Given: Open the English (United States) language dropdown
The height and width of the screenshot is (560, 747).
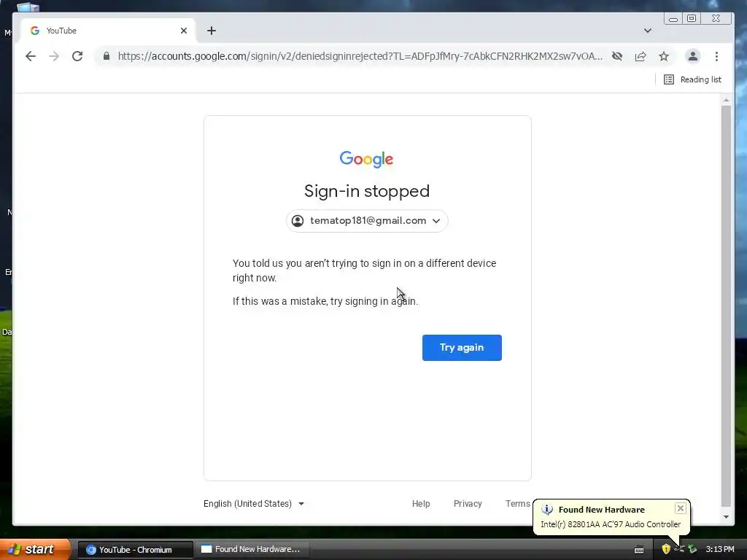Looking at the screenshot, I should pyautogui.click(x=253, y=504).
